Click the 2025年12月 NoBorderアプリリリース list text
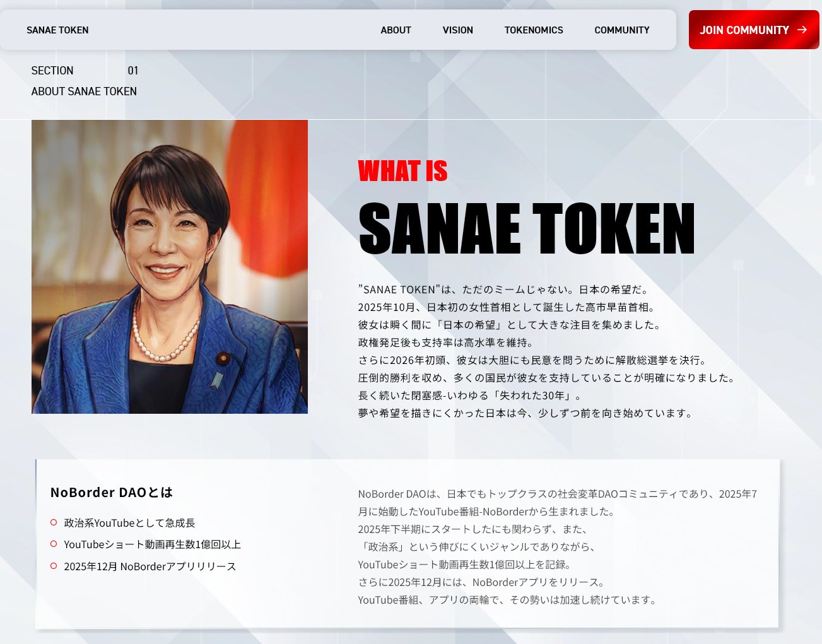 150,566
